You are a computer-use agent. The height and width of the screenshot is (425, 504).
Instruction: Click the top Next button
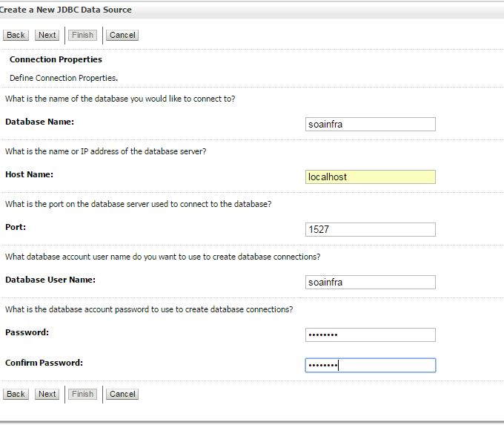point(47,35)
